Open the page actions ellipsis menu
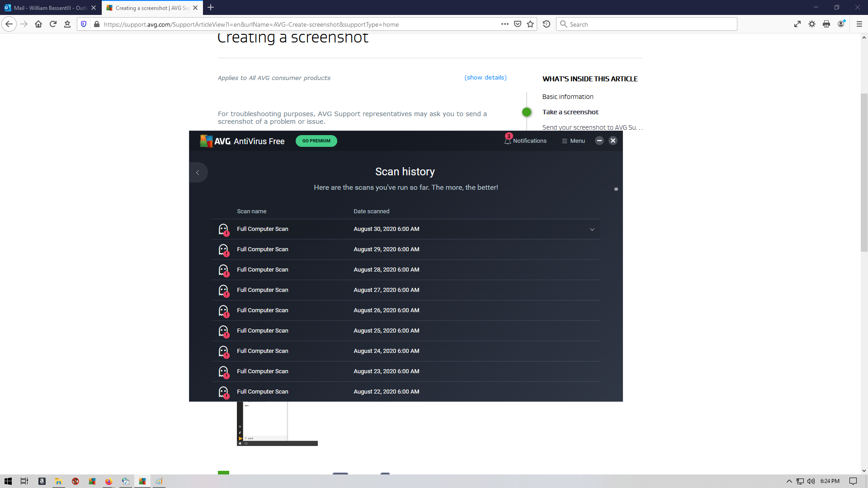 (505, 24)
